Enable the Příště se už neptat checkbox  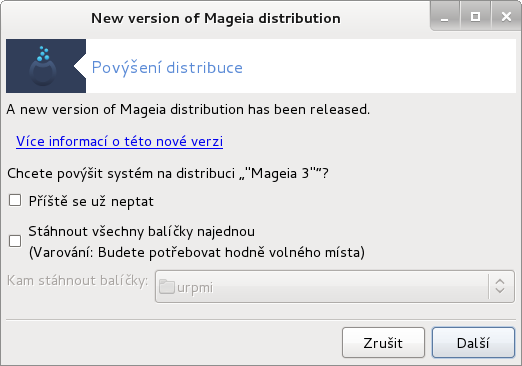click(x=15, y=201)
